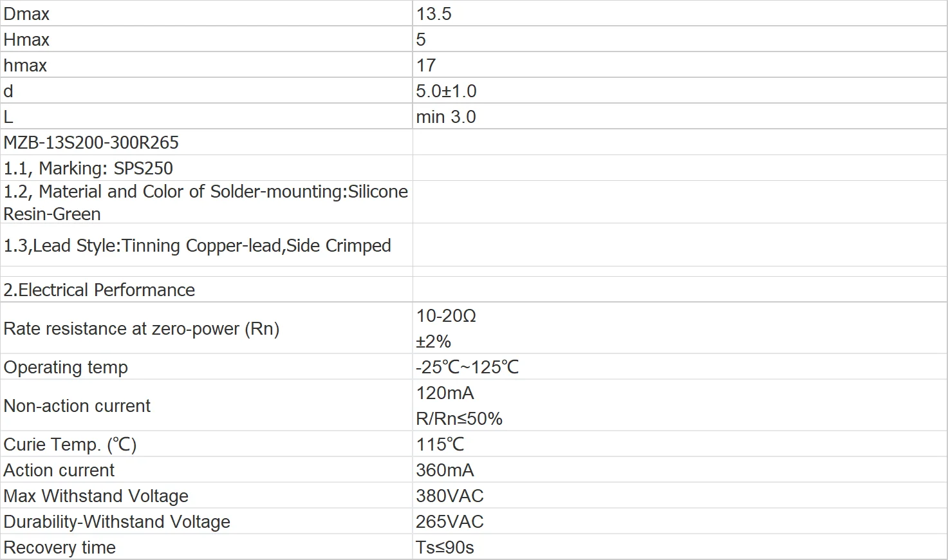948x560 pixels.
Task: Select the Operating temp range -25℃~125℃
Action: (467, 367)
